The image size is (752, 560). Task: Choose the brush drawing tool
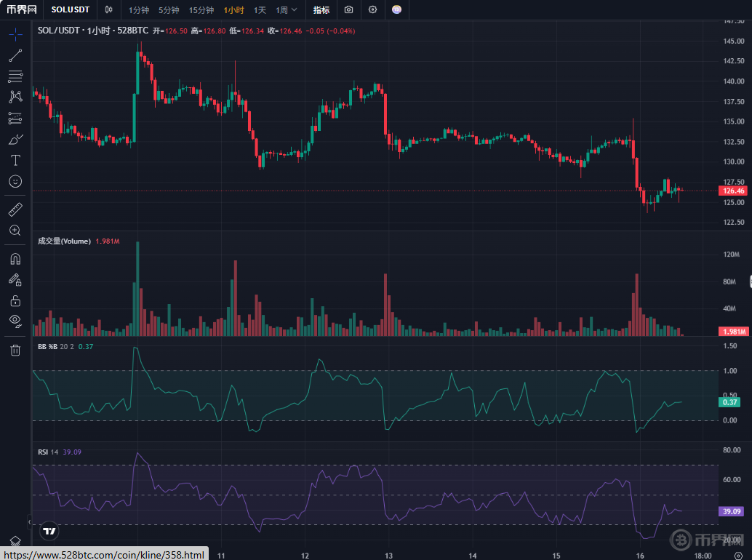[x=15, y=139]
